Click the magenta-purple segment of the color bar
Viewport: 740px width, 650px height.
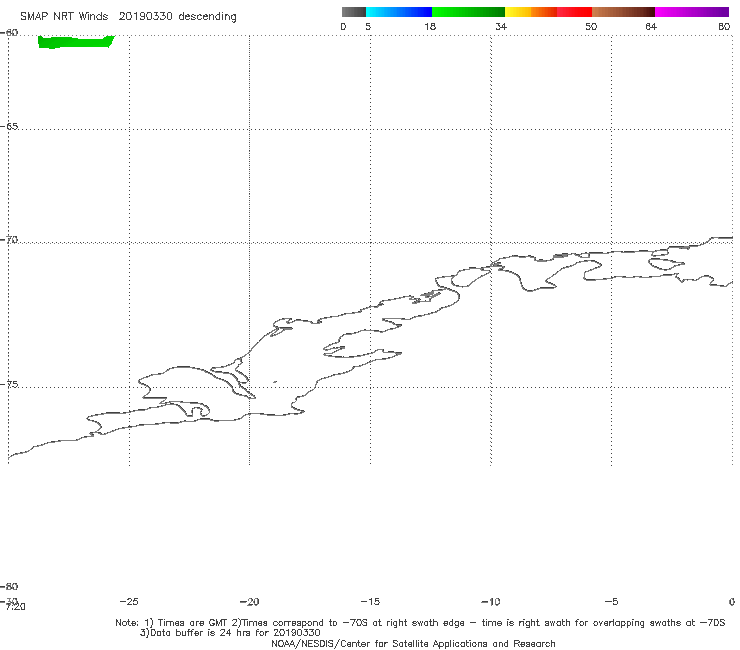[x=692, y=12]
